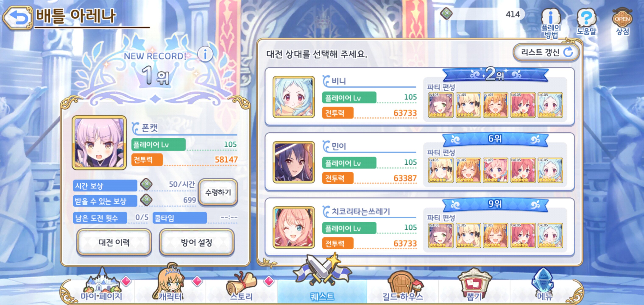Open 대전 이력 battle history
The height and width of the screenshot is (305, 644).
(114, 242)
